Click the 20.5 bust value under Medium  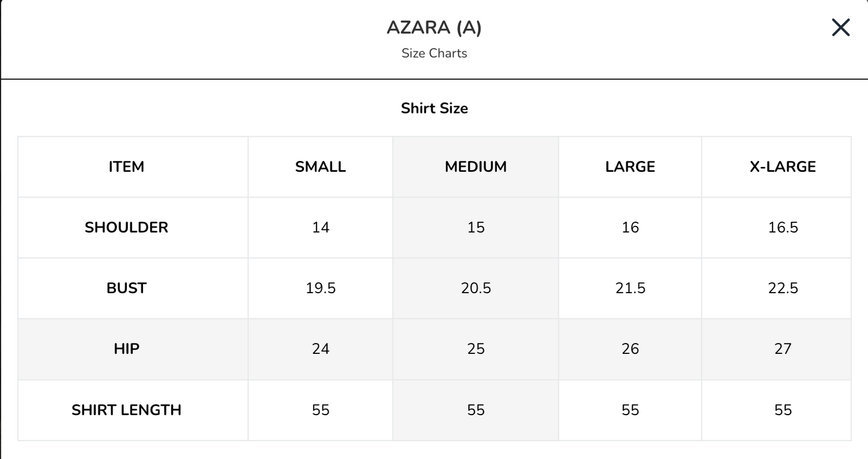[475, 288]
